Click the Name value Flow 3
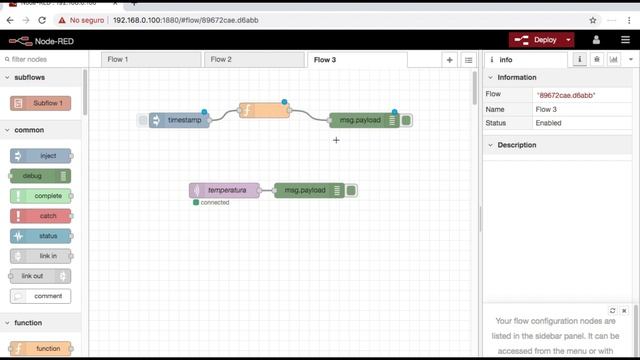 point(546,109)
